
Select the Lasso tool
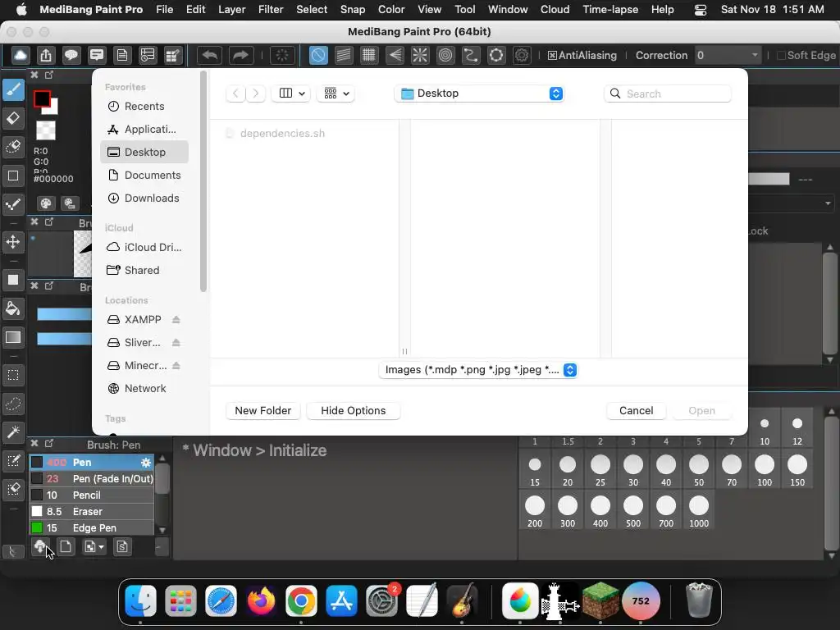pos(13,404)
